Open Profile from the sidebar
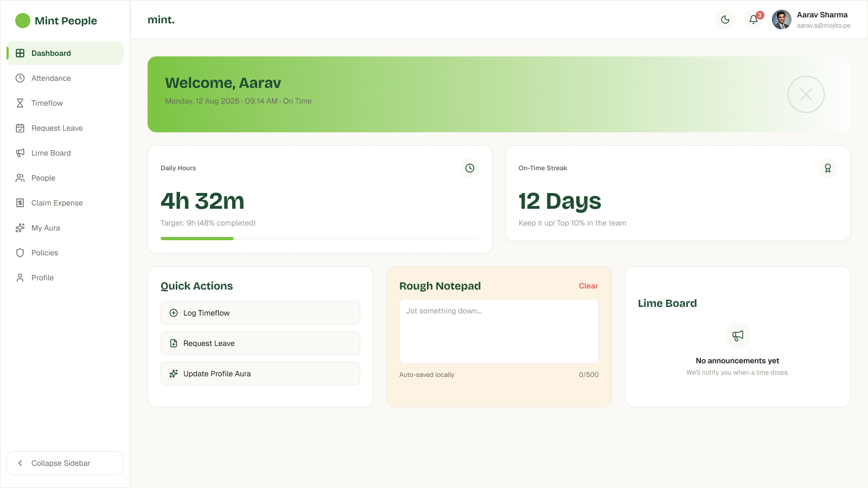The width and height of the screenshot is (868, 488). pyautogui.click(x=65, y=278)
